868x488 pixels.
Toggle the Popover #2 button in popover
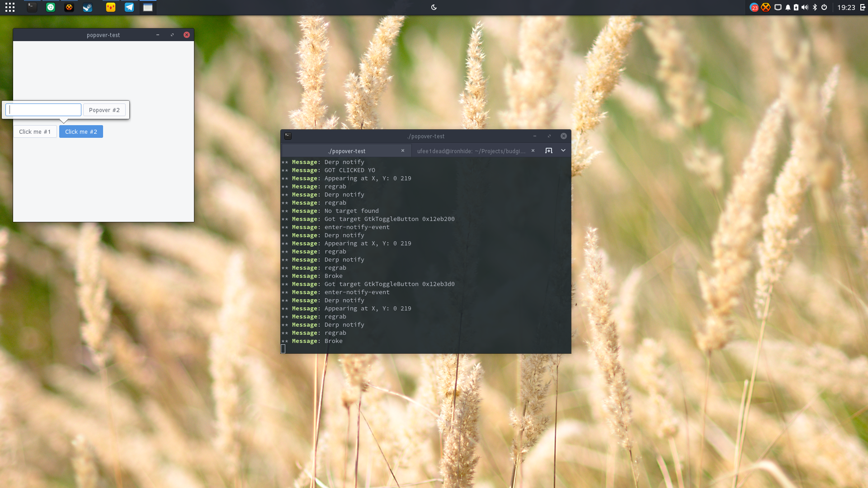104,110
